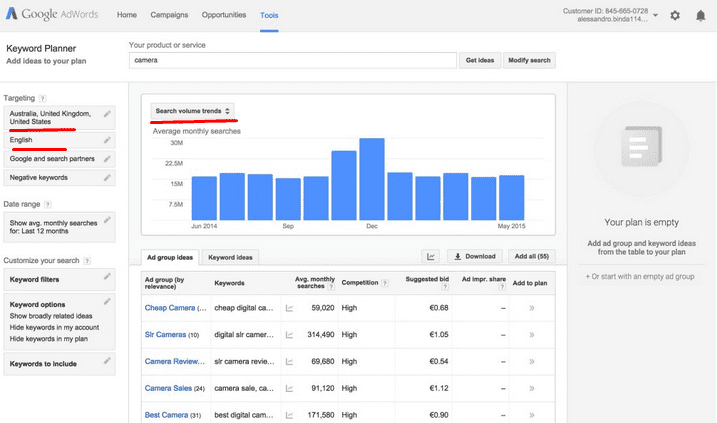
Task: Start with an empty ad group
Action: (x=640, y=277)
